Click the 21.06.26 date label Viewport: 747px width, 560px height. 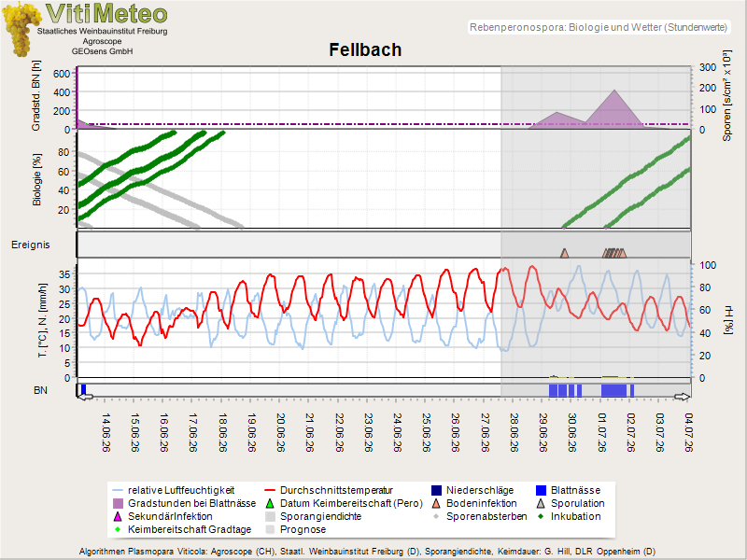pyautogui.click(x=310, y=432)
